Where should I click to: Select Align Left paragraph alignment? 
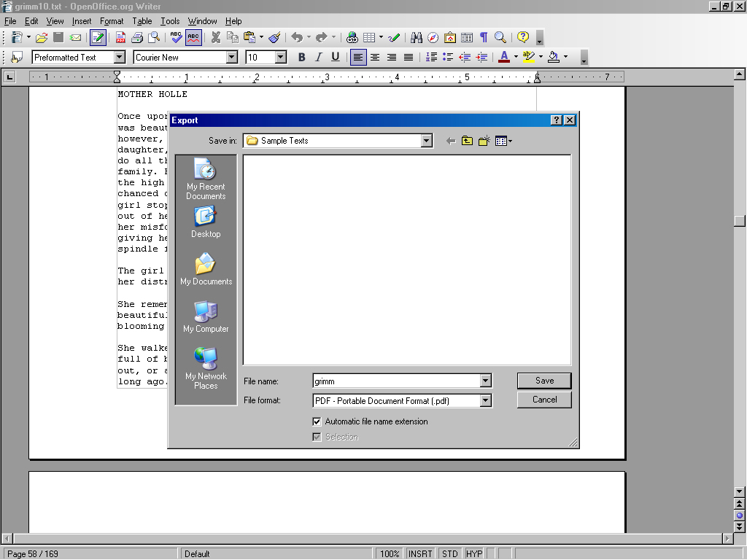pyautogui.click(x=358, y=58)
